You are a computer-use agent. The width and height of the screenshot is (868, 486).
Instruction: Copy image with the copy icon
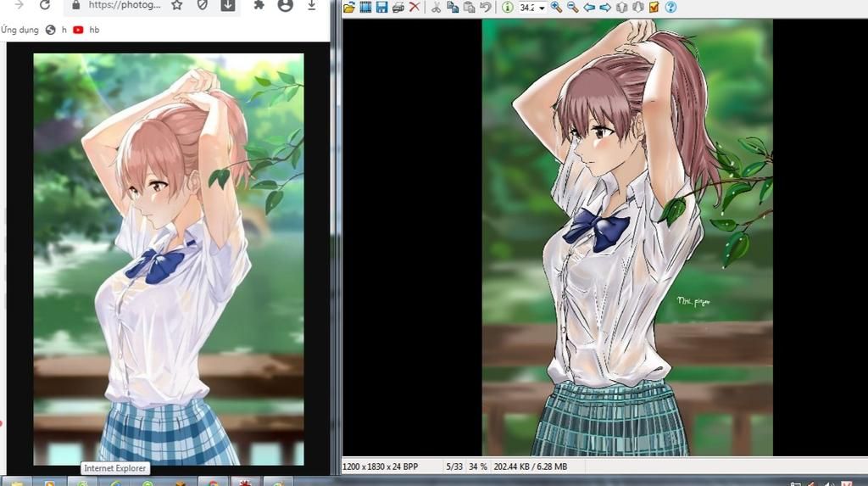point(453,7)
